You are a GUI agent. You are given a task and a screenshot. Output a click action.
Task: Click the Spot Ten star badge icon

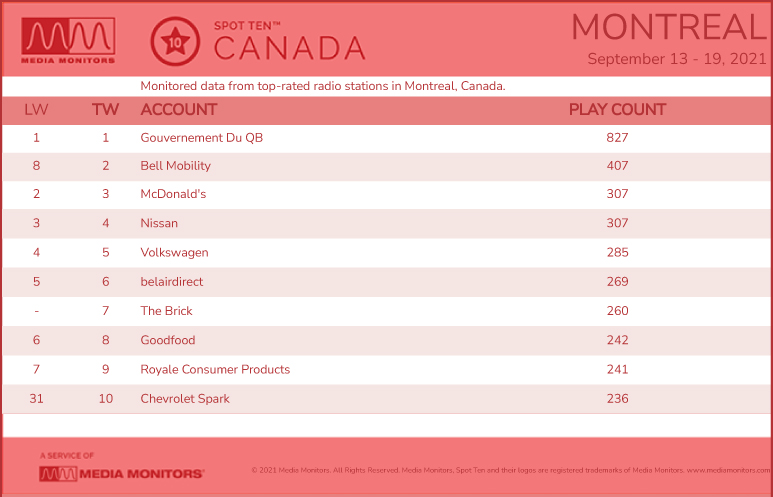coord(175,41)
